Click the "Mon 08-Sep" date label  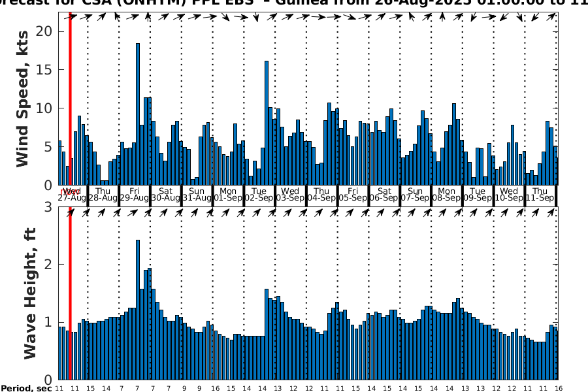pyautogui.click(x=446, y=195)
